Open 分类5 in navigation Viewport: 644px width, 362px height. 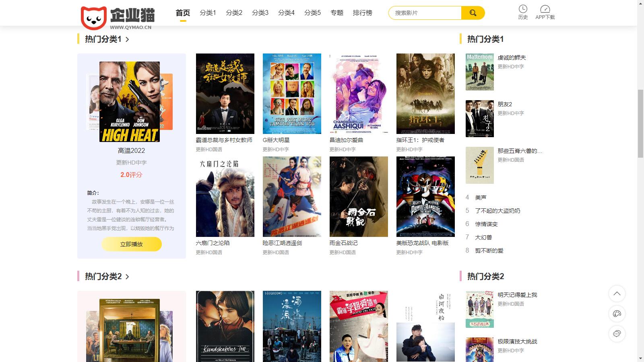pyautogui.click(x=312, y=13)
